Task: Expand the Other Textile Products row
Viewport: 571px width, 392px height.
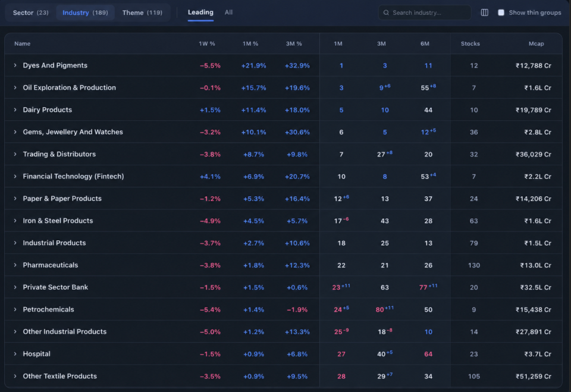Action: (x=15, y=376)
